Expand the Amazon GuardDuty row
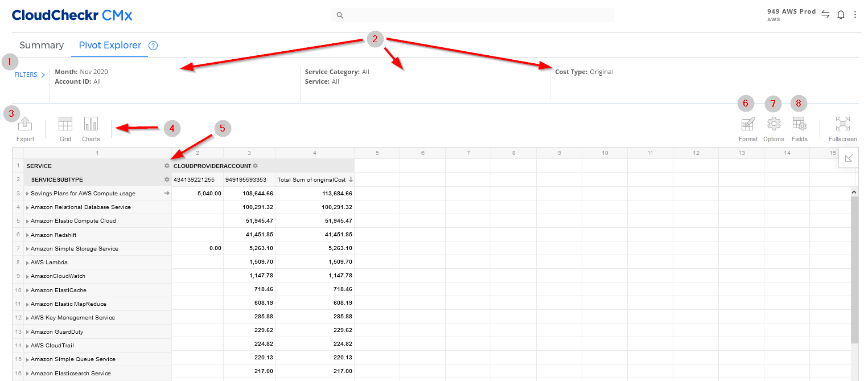Viewport: 868px width, 381px height. coord(27,332)
